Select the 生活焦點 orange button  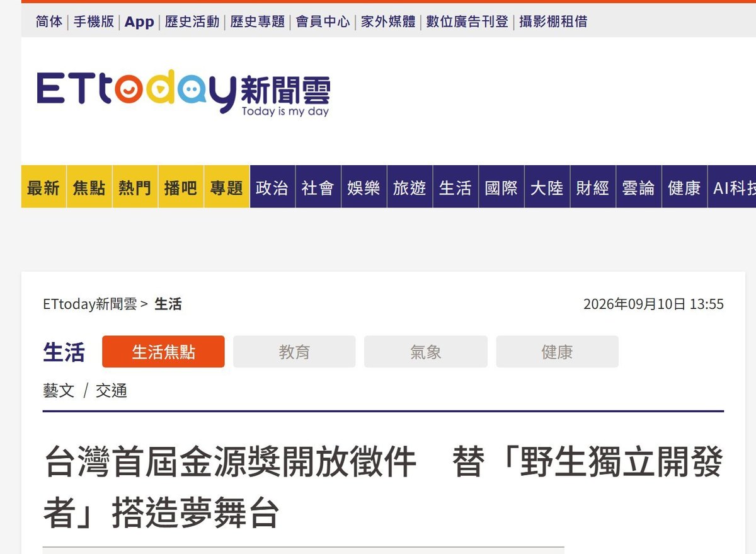coord(163,352)
